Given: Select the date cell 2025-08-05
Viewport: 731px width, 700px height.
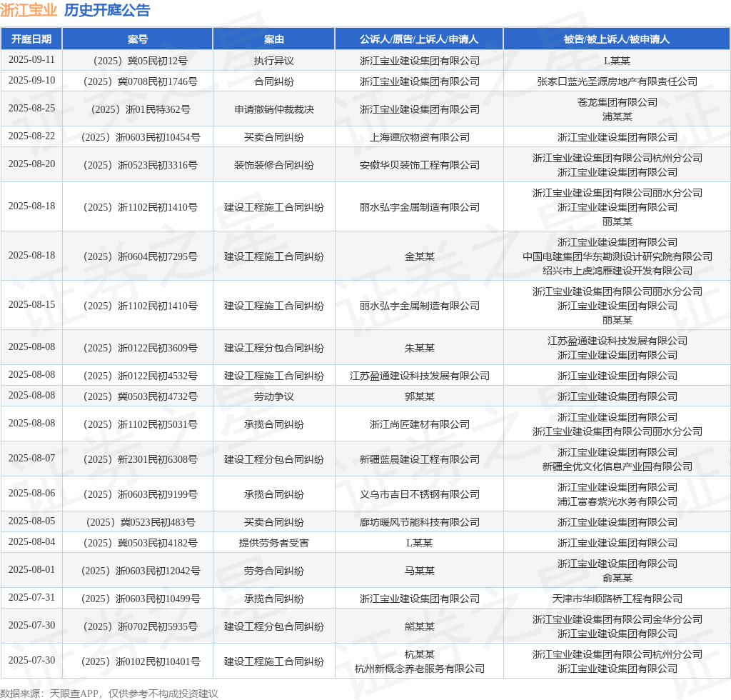Looking at the screenshot, I should tap(31, 521).
